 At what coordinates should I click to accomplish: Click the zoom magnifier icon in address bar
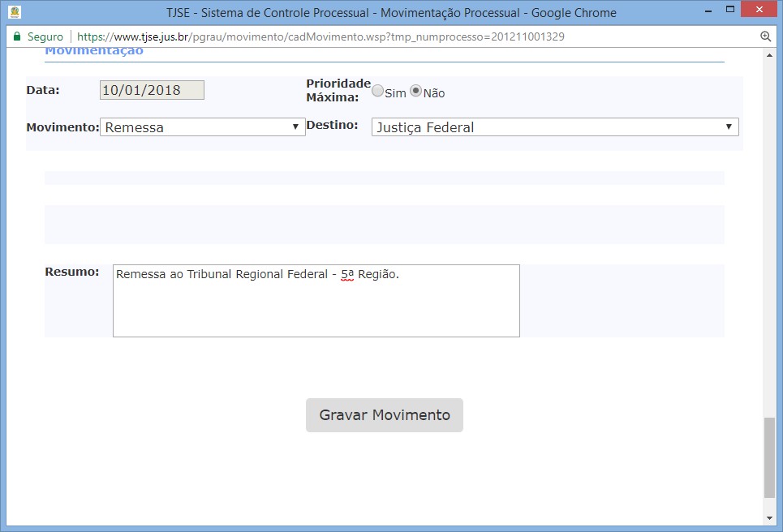click(x=765, y=36)
